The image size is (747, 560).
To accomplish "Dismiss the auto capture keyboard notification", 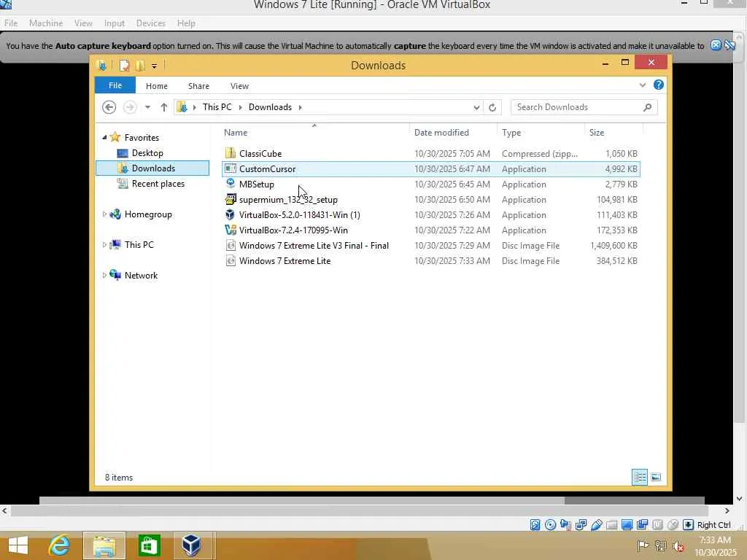I will [x=716, y=45].
